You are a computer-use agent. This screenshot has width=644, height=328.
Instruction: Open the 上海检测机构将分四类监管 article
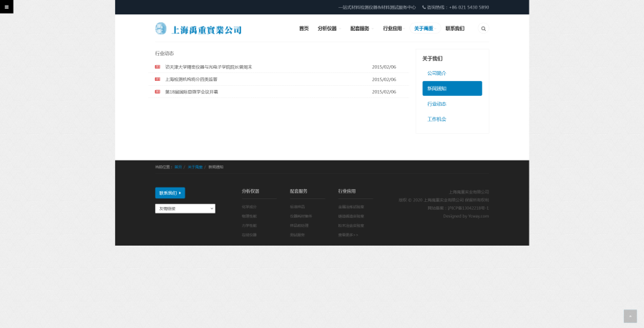191,79
